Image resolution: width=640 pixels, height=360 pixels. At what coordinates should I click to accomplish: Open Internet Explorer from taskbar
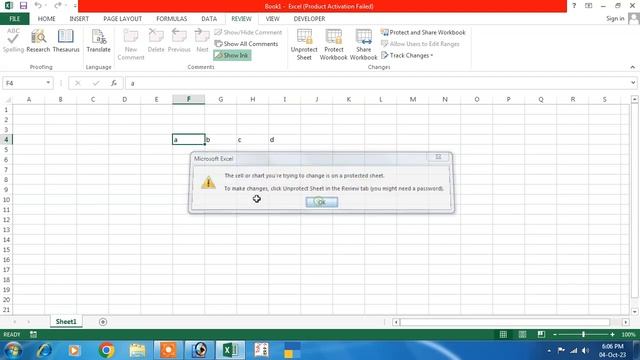click(44, 350)
